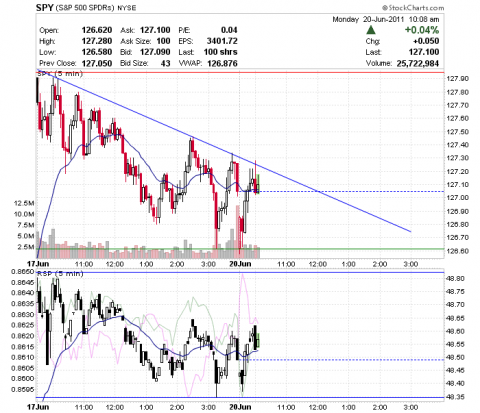Click the 20Jun date under RSP chart

click(x=240, y=407)
